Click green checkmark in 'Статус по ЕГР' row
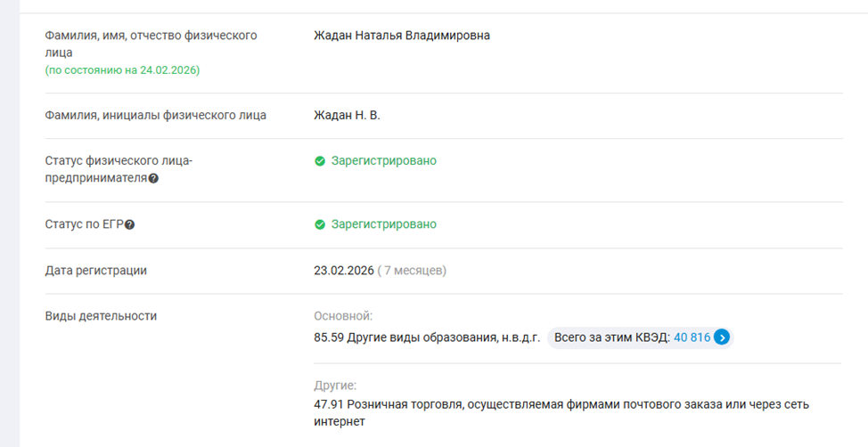 [x=319, y=224]
